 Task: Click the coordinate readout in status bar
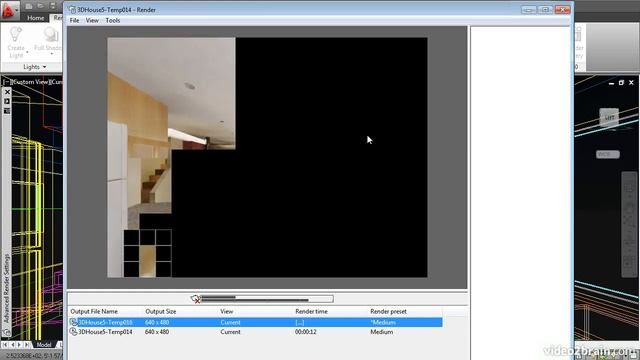coord(33,356)
